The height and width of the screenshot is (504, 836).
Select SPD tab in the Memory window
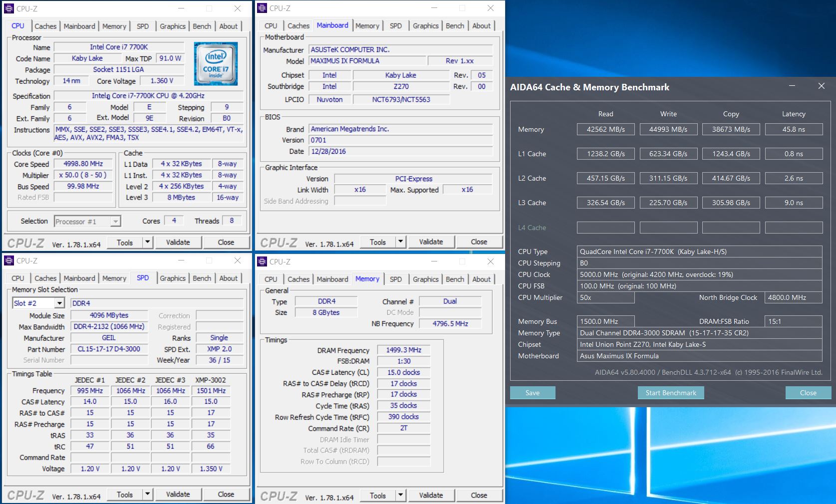396,279
